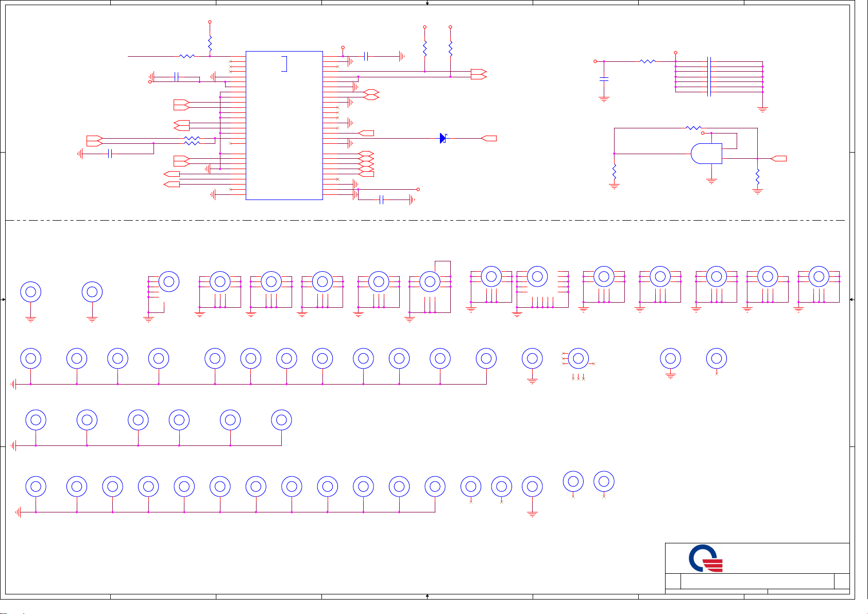Select the output port right of the AND gate
The width and height of the screenshot is (868, 614).
point(779,159)
